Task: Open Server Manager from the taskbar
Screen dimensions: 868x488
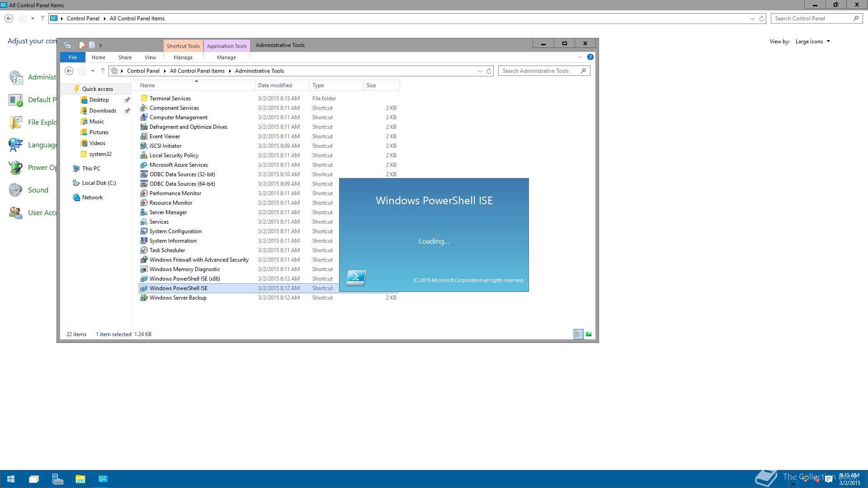Action: [57, 479]
